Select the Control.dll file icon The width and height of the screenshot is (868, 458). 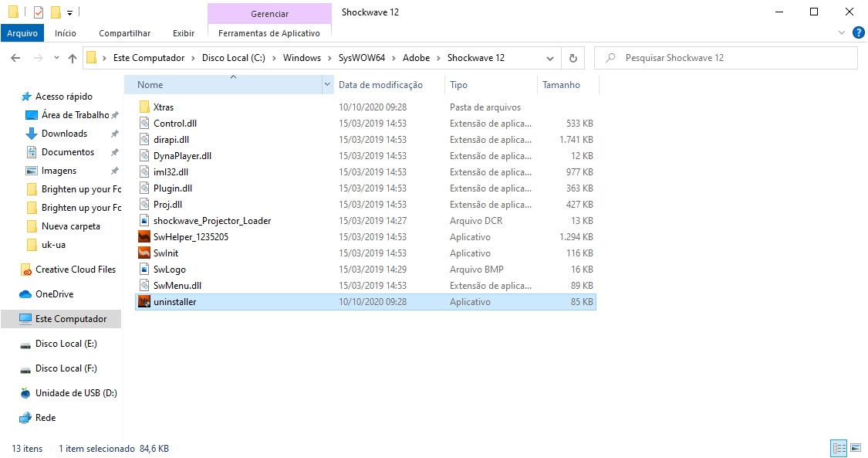(144, 123)
